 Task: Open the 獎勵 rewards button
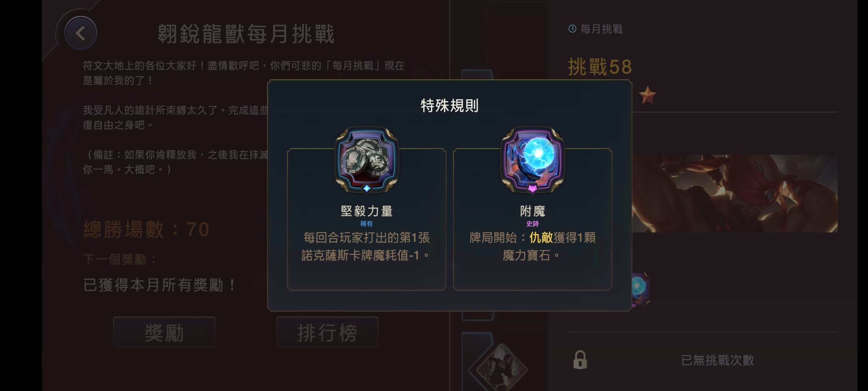point(164,332)
